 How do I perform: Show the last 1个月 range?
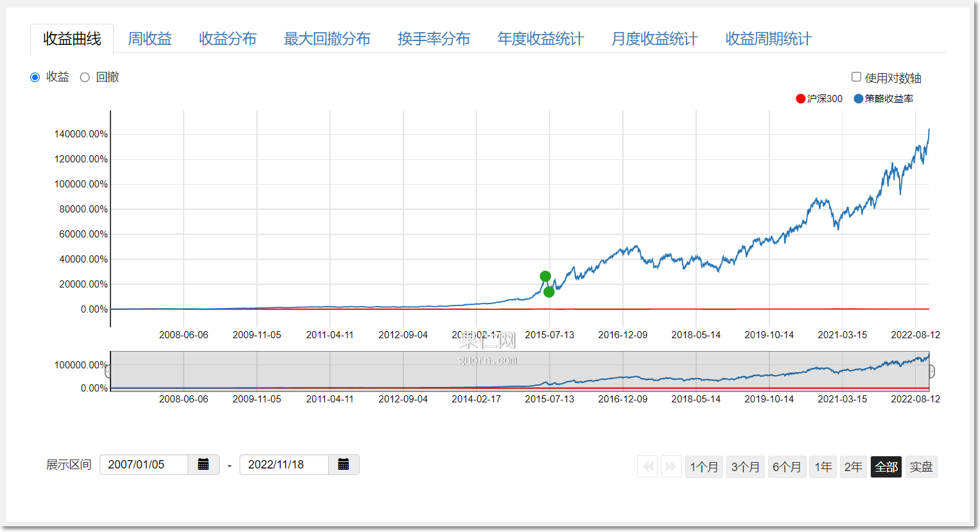coord(704,467)
